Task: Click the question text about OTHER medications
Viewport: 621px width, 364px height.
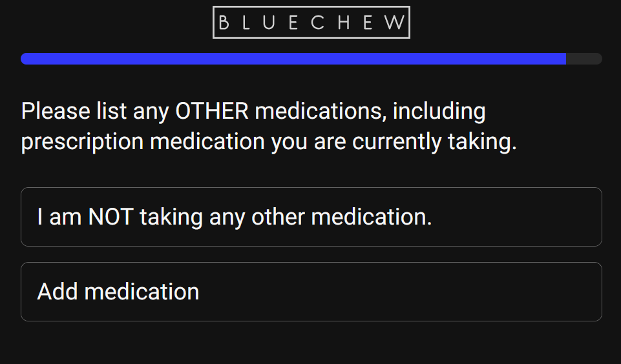Action: click(269, 126)
